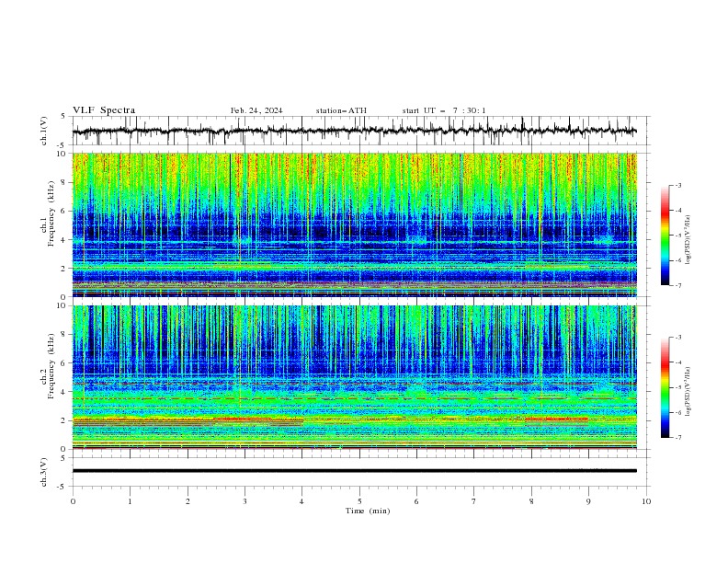Click the "10" tick on time axis
Viewport: 728px width, 563px height.
click(x=646, y=501)
